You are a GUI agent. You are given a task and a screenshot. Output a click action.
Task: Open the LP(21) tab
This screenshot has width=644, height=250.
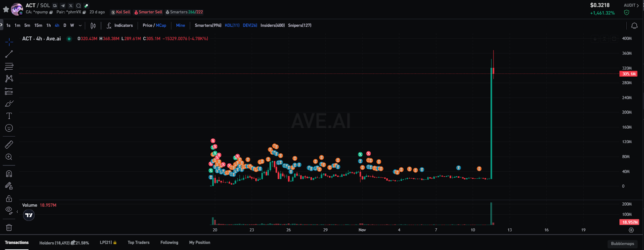[108, 242]
